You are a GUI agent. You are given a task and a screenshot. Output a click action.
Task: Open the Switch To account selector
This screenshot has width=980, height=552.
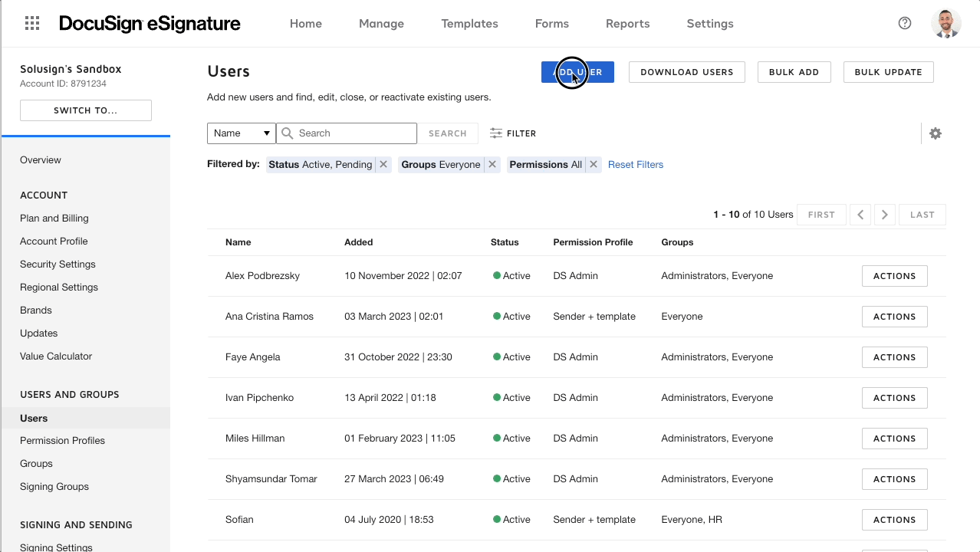coord(86,110)
